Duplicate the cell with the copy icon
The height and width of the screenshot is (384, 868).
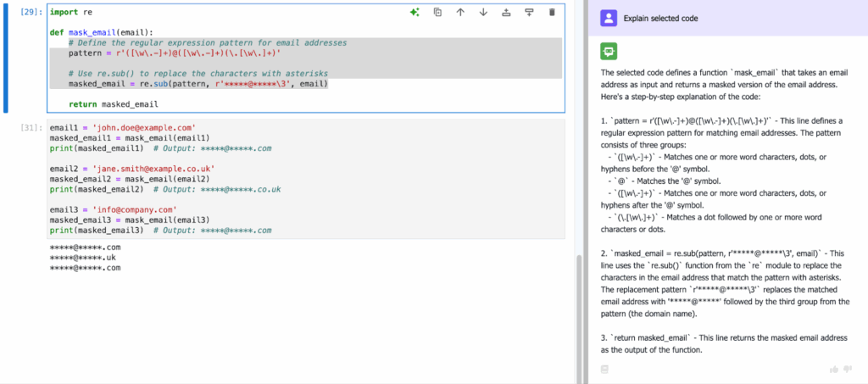(x=437, y=13)
